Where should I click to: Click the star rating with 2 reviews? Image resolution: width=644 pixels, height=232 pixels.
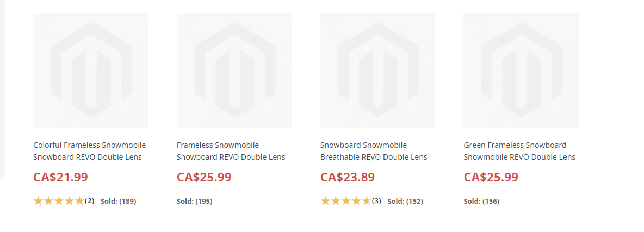click(x=59, y=201)
